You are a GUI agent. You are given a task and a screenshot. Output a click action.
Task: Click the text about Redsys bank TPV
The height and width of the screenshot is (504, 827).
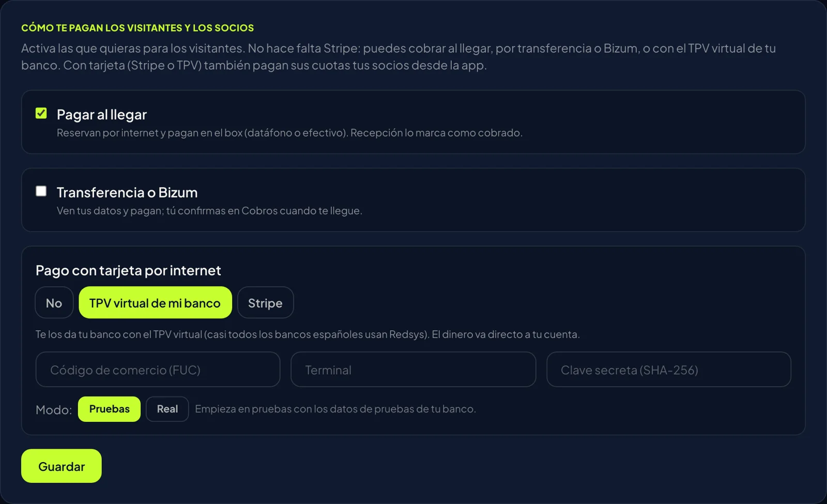(x=308, y=334)
